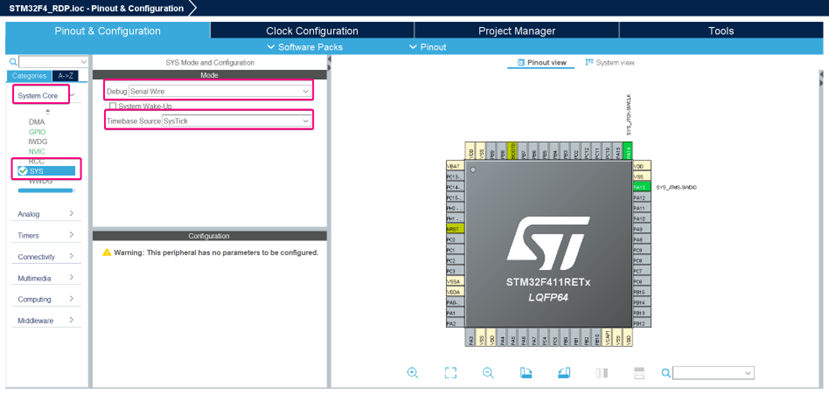Rotate the chip counter-clockwise

coord(564,373)
